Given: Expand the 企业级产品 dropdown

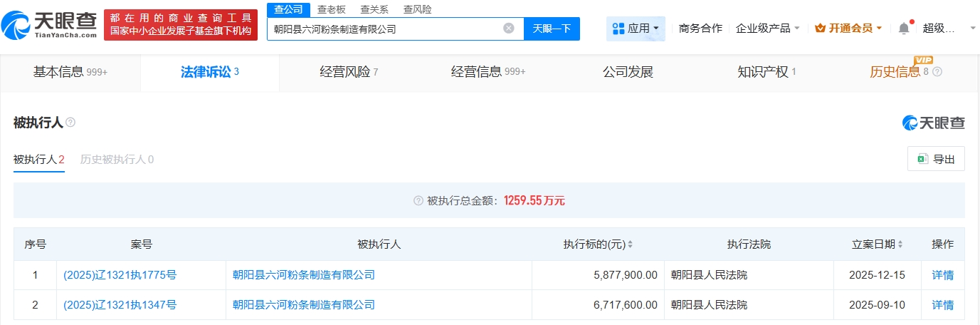Looking at the screenshot, I should coord(767,29).
